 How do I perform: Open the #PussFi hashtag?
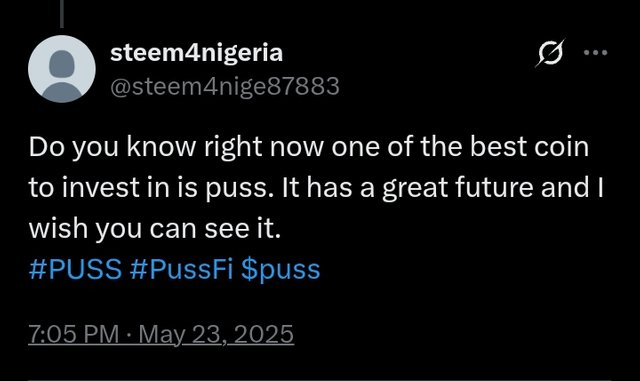coord(181,270)
